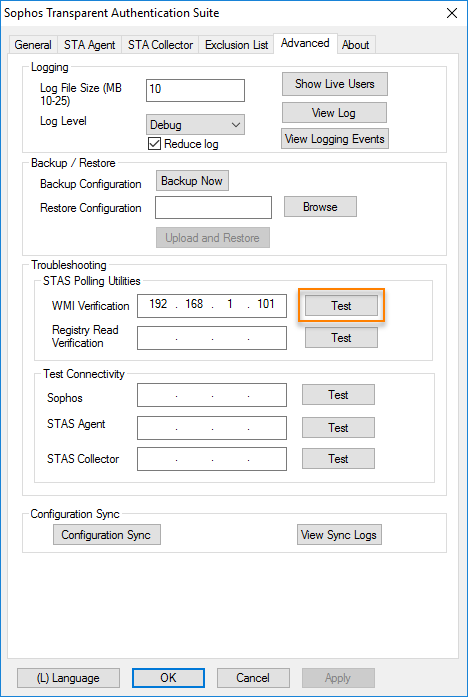This screenshot has width=468, height=697.
Task: Browse for a restore configuration file
Action: tap(320, 207)
